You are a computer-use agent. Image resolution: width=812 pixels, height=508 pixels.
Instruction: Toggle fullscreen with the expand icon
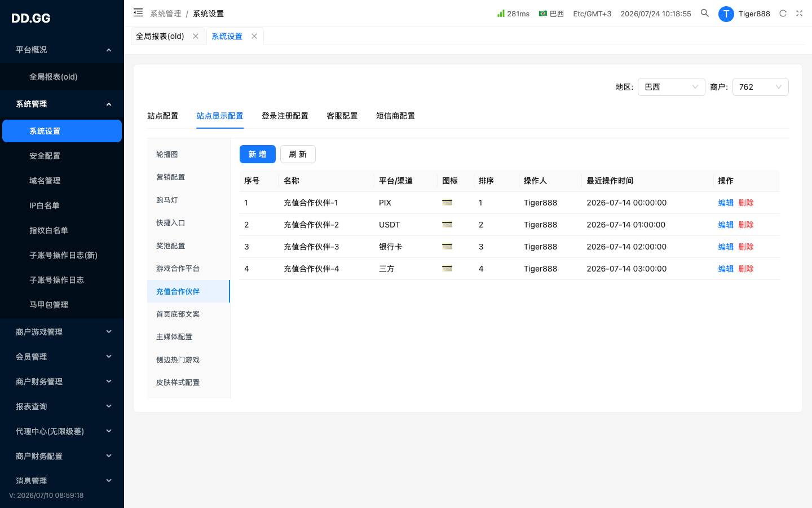click(799, 14)
